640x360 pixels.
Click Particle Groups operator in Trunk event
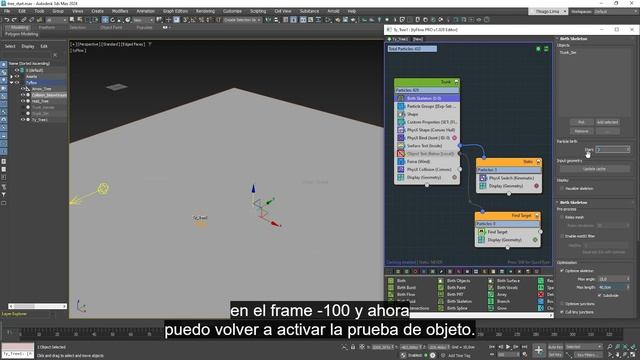coord(427,106)
